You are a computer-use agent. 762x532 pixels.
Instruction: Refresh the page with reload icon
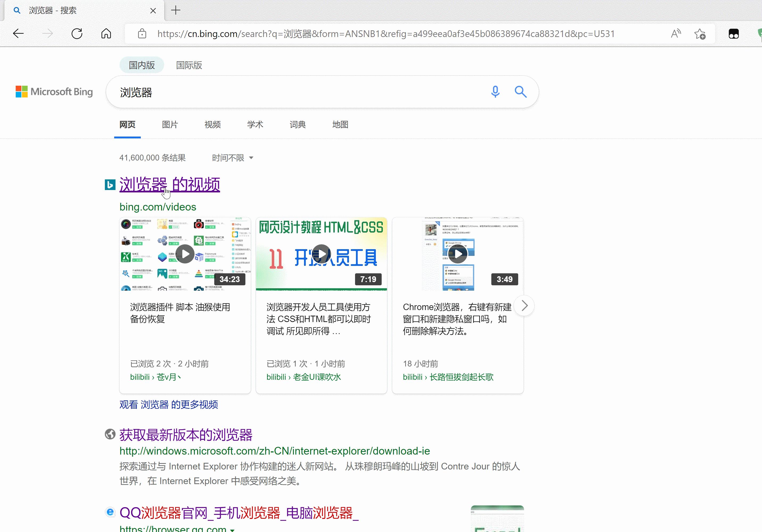[77, 33]
